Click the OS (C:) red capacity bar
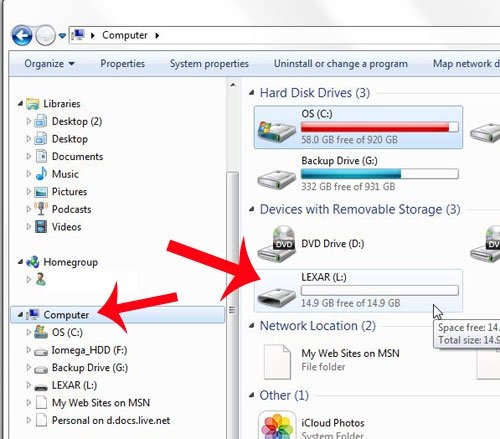Screen dimensions: 500x439 click(x=380, y=127)
